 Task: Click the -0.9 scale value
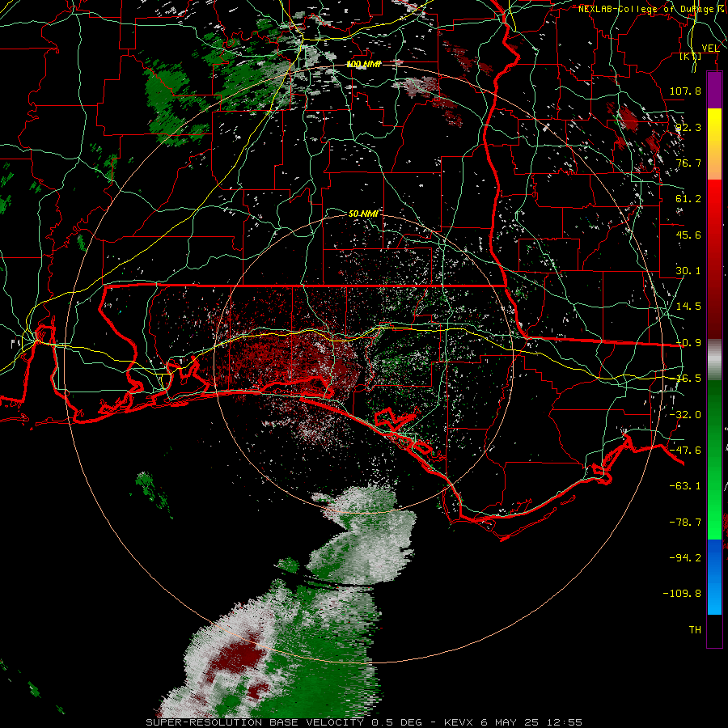(688, 343)
